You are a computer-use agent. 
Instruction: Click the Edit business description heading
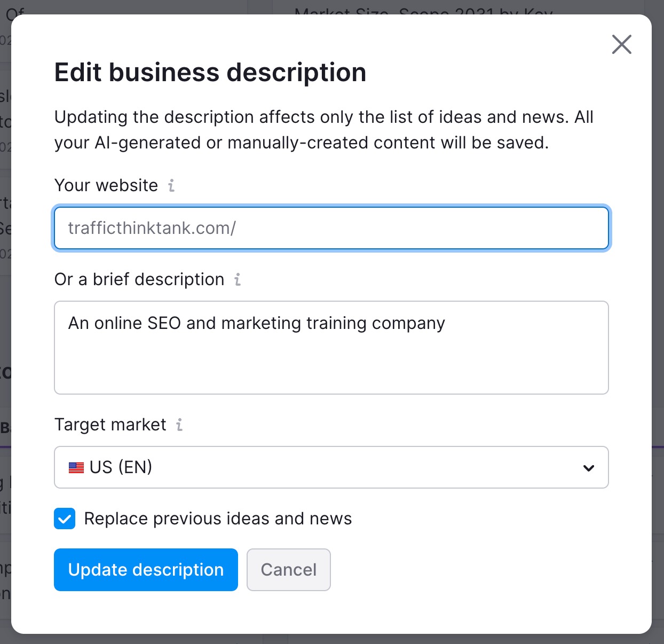[210, 72]
